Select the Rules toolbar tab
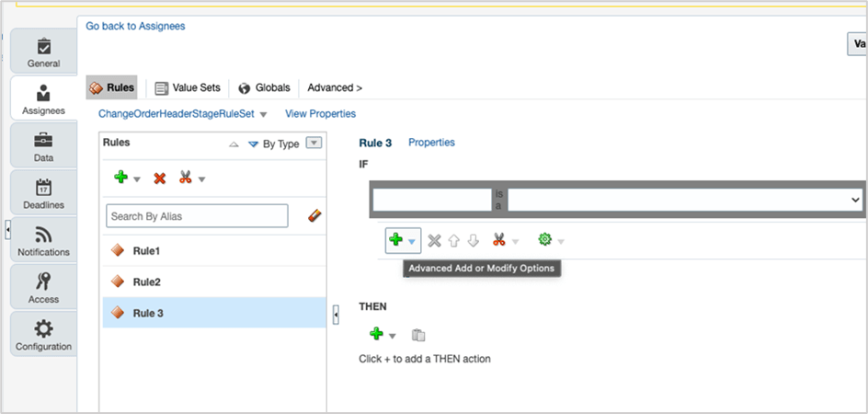Image resolution: width=868 pixels, height=414 pixels. point(112,87)
